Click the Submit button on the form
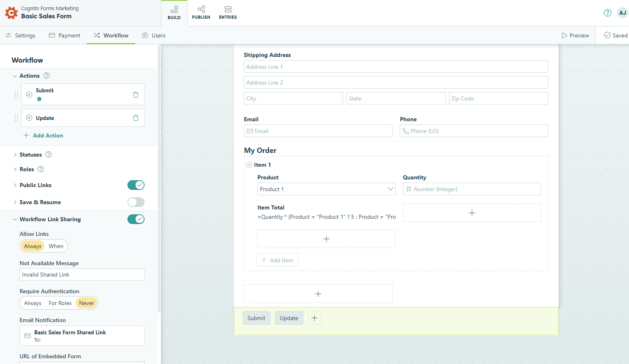 [x=256, y=318]
